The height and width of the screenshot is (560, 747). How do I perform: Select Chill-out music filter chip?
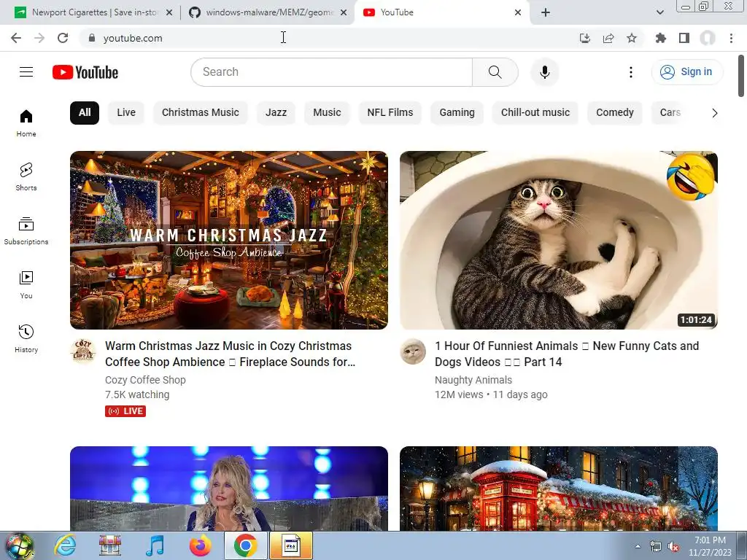point(535,113)
